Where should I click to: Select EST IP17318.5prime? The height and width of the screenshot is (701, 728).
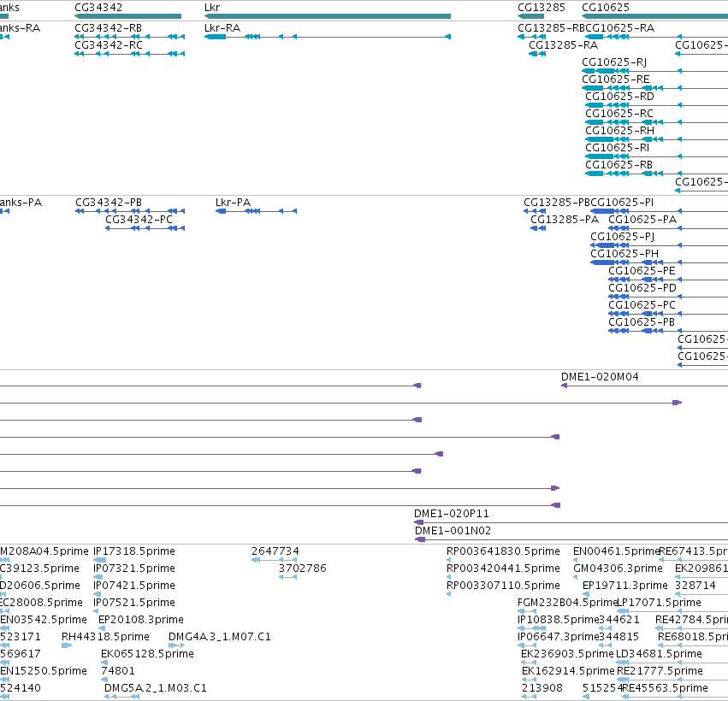(134, 551)
